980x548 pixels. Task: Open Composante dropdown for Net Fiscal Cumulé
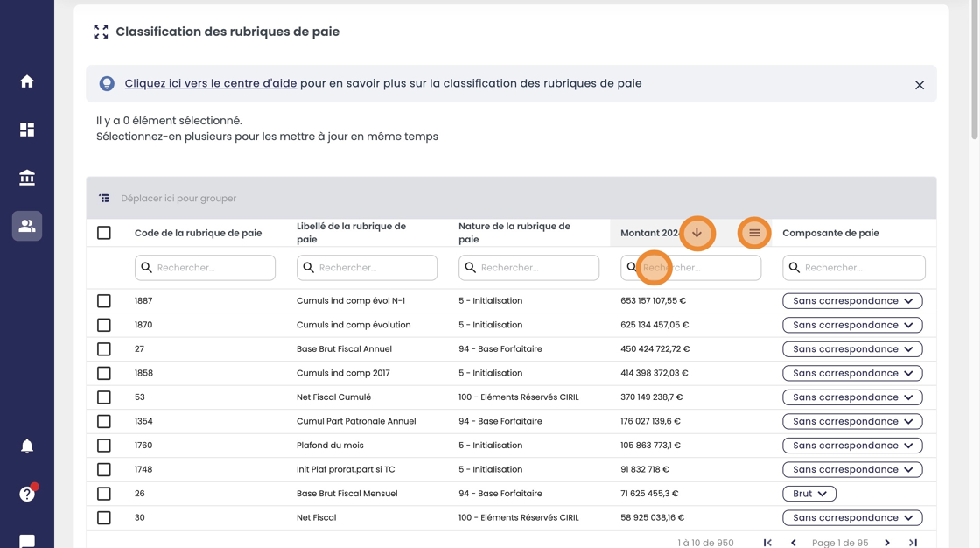(852, 397)
